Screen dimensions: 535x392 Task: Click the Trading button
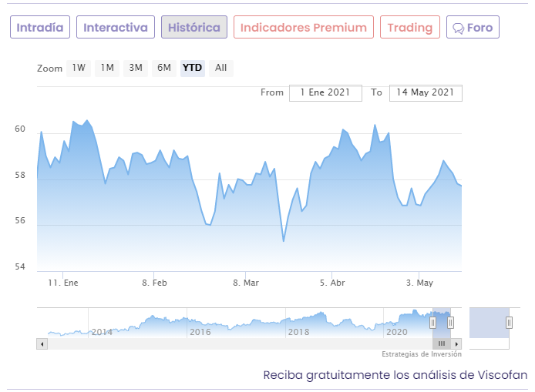409,28
